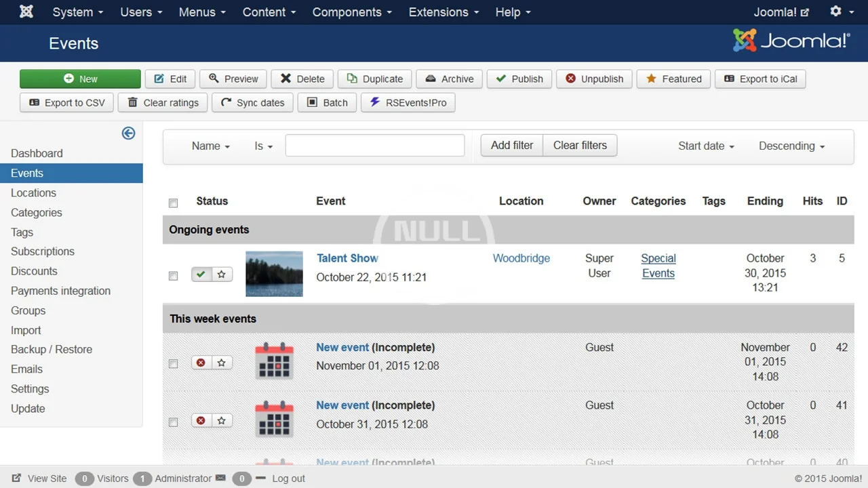Open the Extensions menu
868x488 pixels.
[443, 12]
